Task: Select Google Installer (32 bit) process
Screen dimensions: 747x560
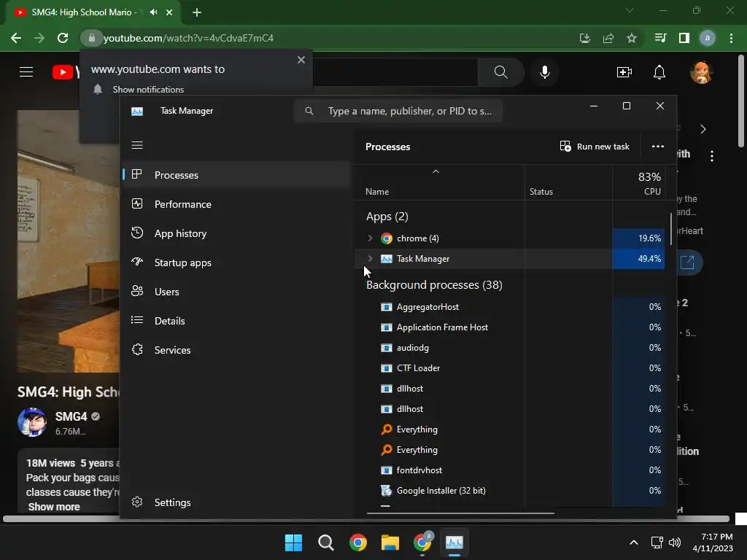Action: 510,491
